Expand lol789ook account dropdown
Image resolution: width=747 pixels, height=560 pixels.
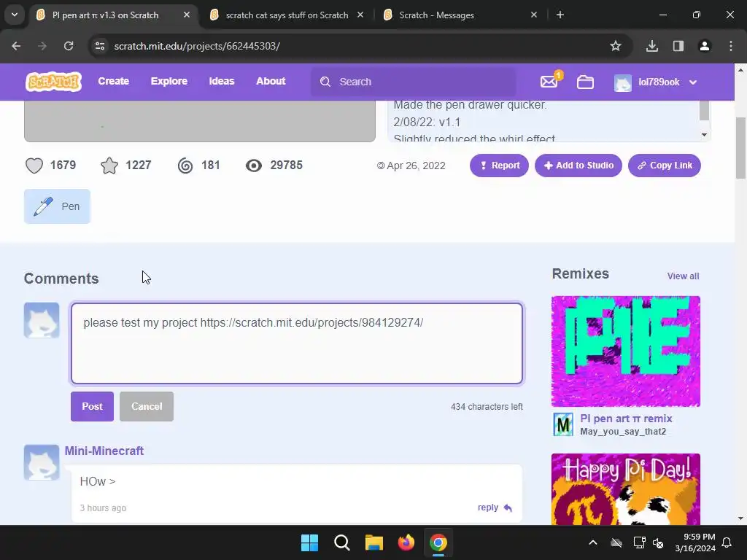pos(693,82)
